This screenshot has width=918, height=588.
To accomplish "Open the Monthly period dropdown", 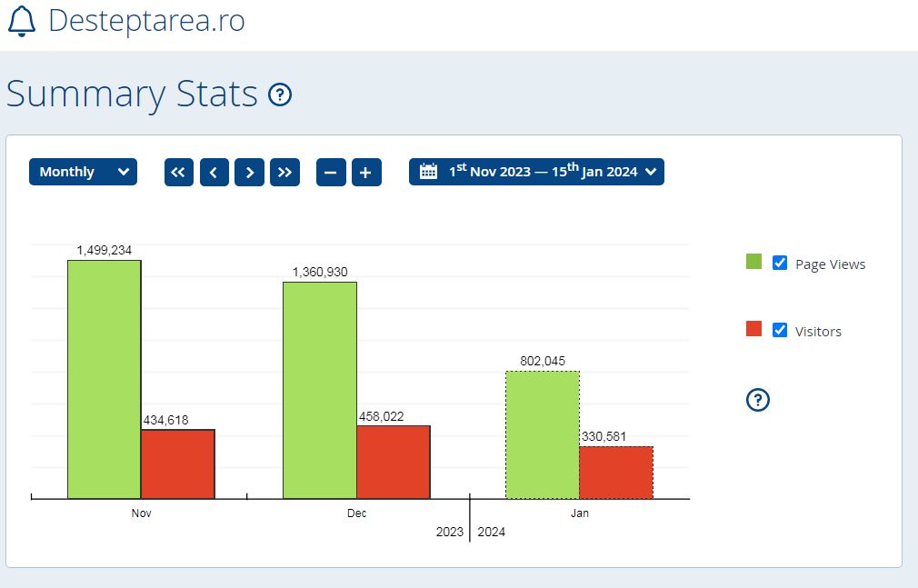I will [83, 172].
